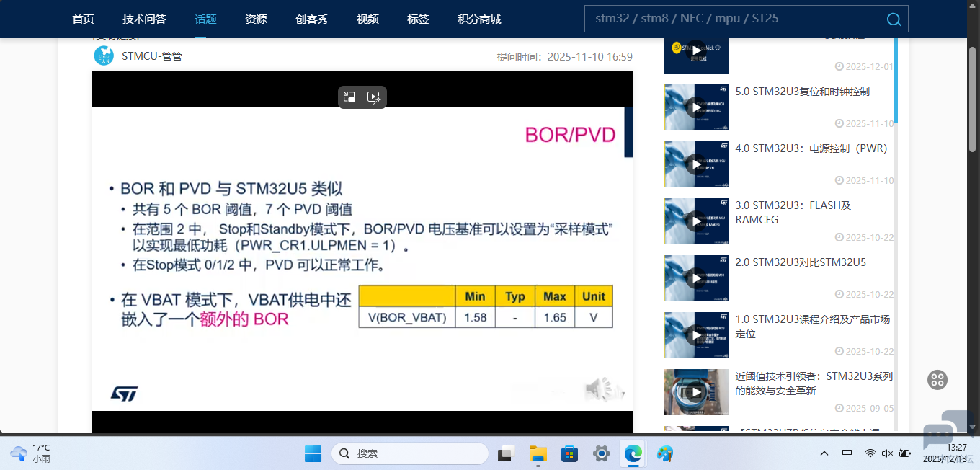The height and width of the screenshot is (470, 980).
Task: Open the 3.0 STM32U3：FLASH及RAMCFG link
Action: 793,213
